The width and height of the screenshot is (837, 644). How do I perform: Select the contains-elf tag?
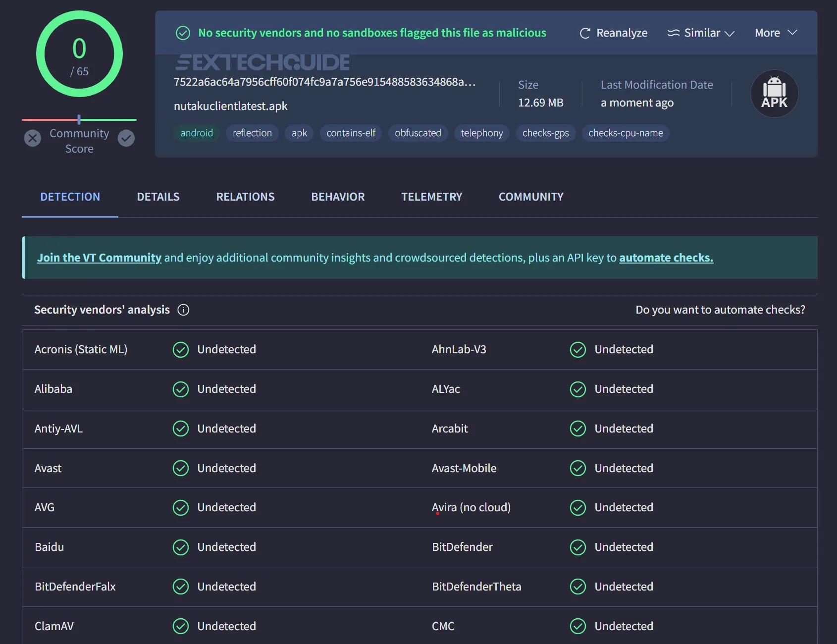[x=351, y=133]
